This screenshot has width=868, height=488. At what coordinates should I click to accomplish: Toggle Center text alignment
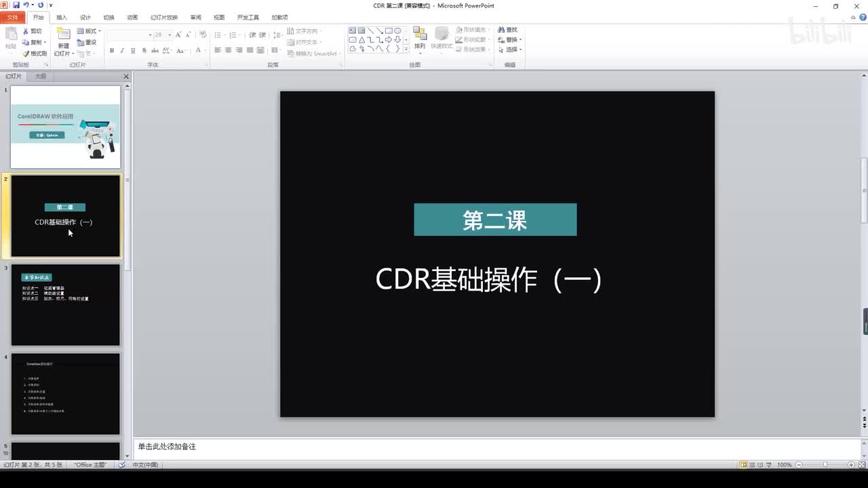pos(229,50)
